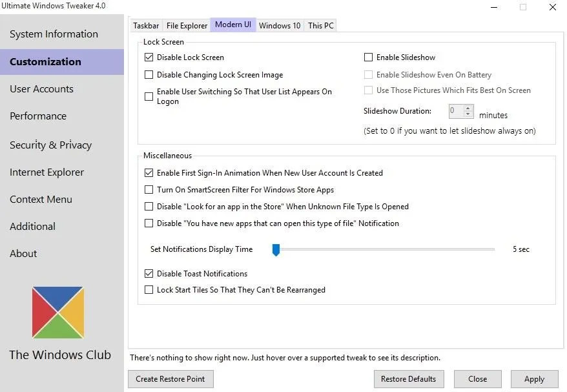Check Disable "Look for an app in the Store"

(149, 207)
